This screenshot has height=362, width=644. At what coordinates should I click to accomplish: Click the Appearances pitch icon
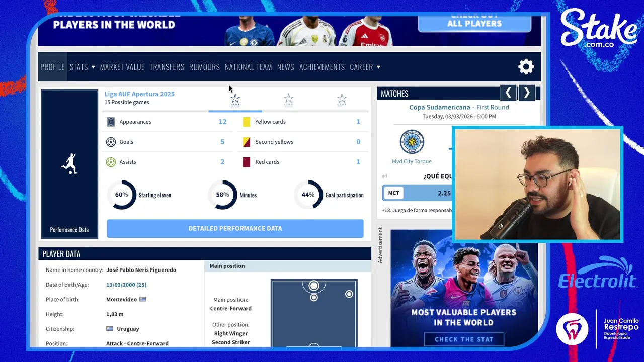click(111, 122)
